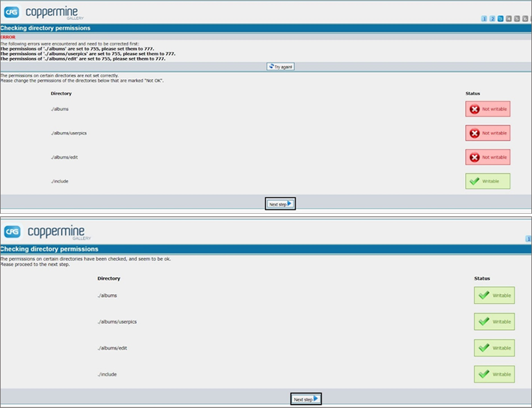Click the greyed-out step 6 icon
The width and height of the screenshot is (532, 408).
click(524, 19)
